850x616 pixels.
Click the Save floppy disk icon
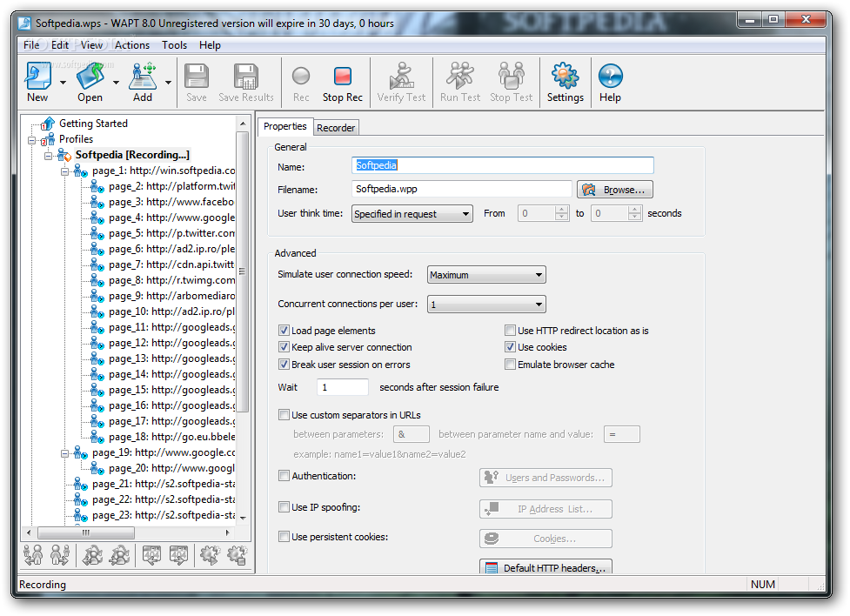point(197,76)
